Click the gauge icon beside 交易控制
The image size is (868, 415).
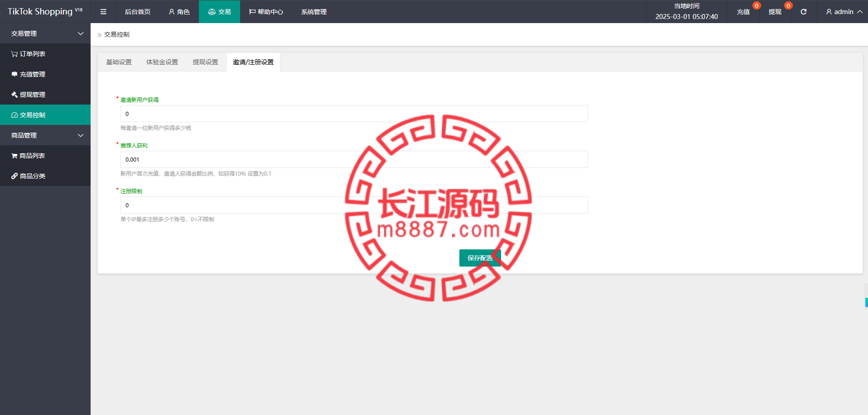[14, 115]
